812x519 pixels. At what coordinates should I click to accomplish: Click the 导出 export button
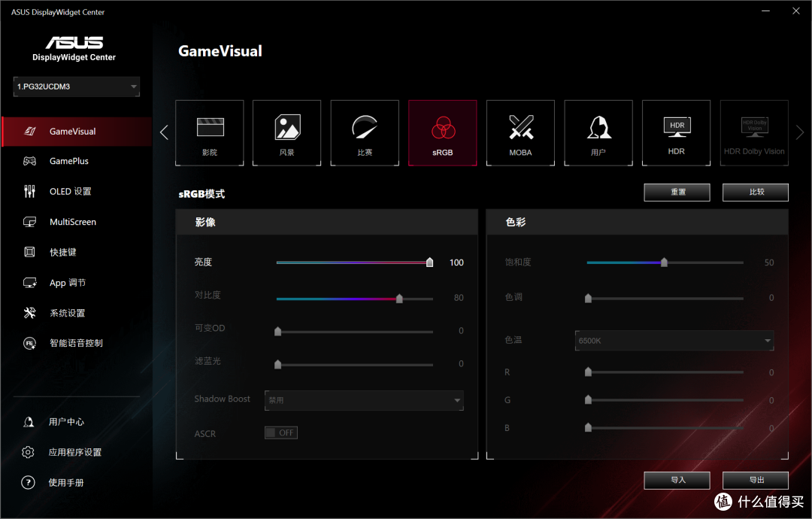[x=756, y=480]
